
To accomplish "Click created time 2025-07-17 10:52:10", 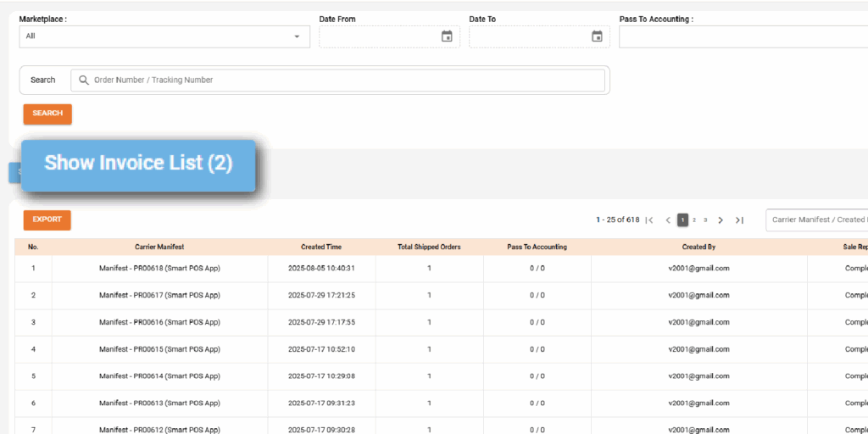I will (321, 349).
